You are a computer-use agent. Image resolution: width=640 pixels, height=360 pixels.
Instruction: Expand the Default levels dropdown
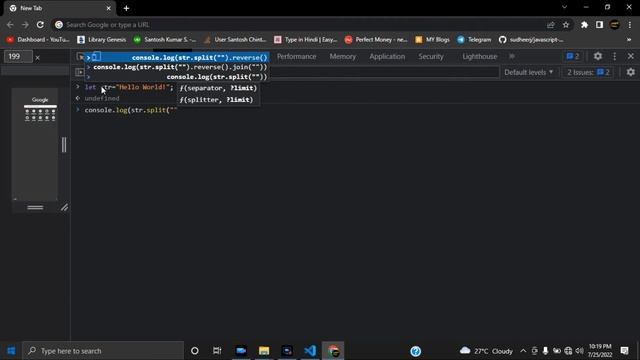pyautogui.click(x=529, y=72)
